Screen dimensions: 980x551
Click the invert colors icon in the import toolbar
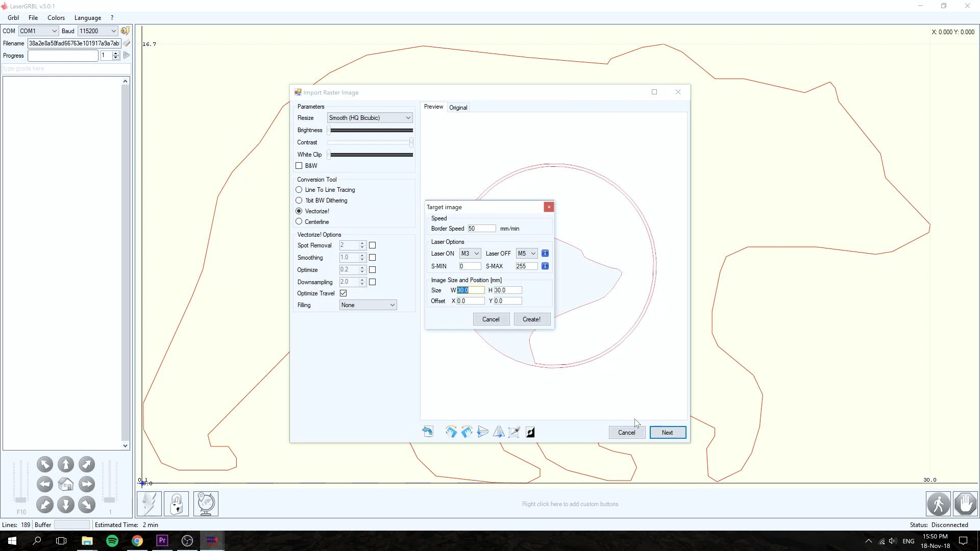click(530, 432)
